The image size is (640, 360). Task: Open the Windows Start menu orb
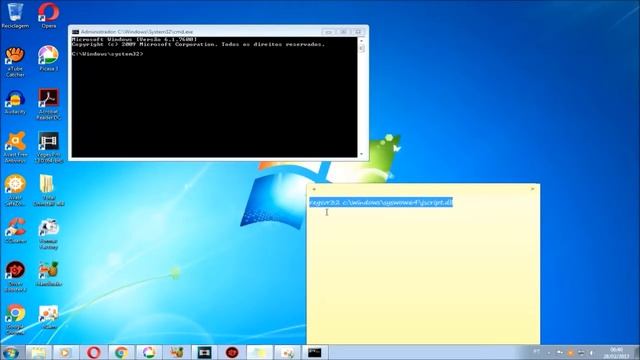(11, 352)
